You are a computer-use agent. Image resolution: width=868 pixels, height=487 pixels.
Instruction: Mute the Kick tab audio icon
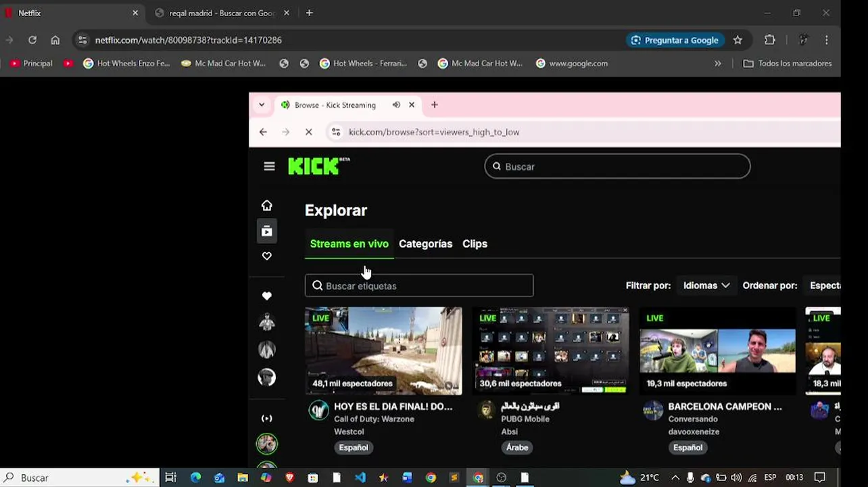point(396,105)
